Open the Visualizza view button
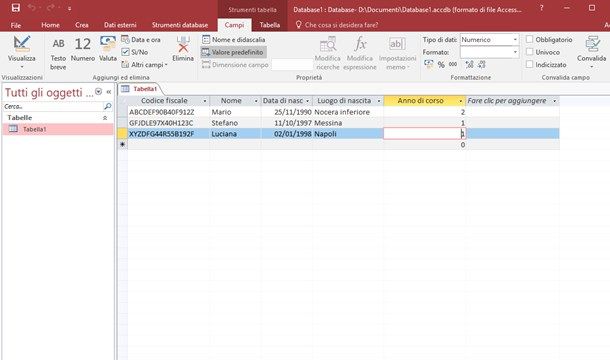 [21, 53]
